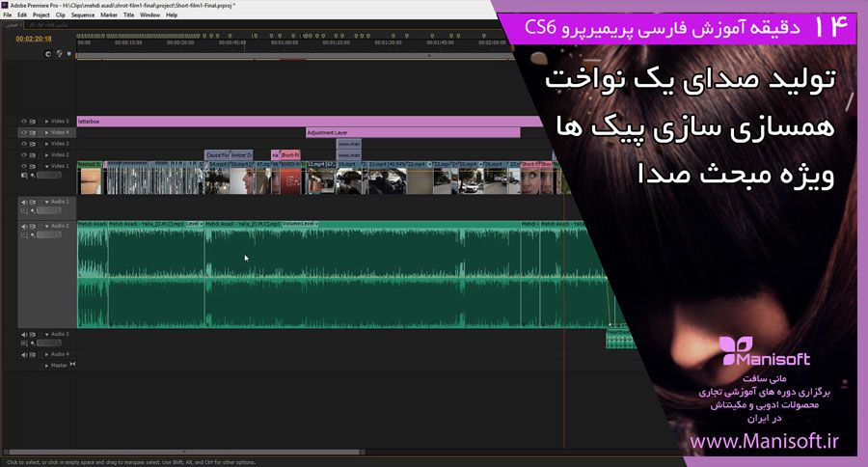Toggle Sync Lock on Audio 2 track
Viewport: 868px width, 467px height.
(33, 226)
